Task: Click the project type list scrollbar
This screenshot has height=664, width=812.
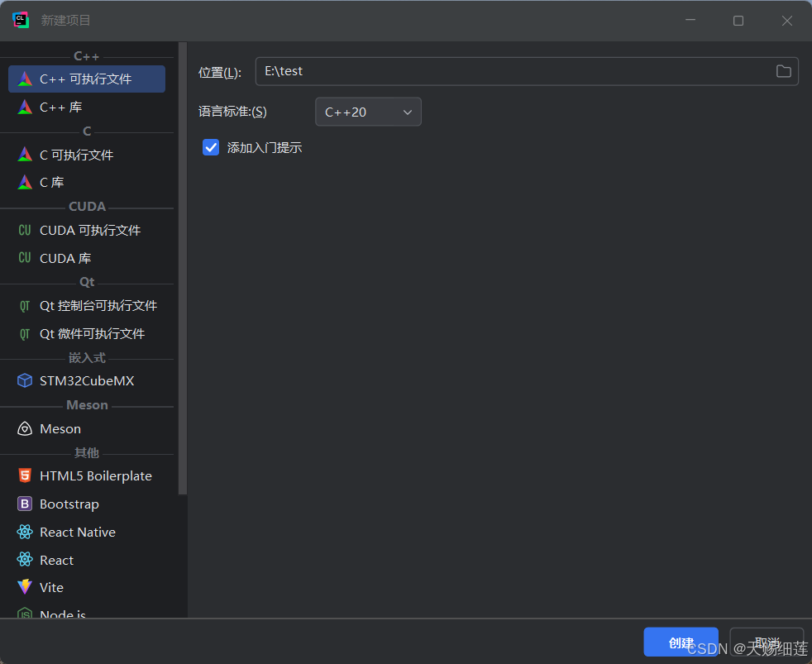Action: [x=182, y=268]
